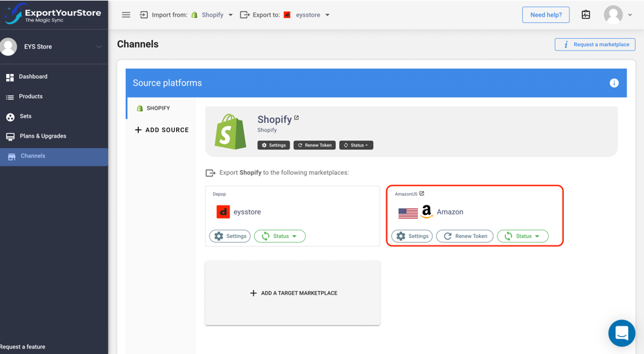Viewport: 644px width, 354px height.
Task: Click Amazon Renew Token button
Action: [464, 236]
